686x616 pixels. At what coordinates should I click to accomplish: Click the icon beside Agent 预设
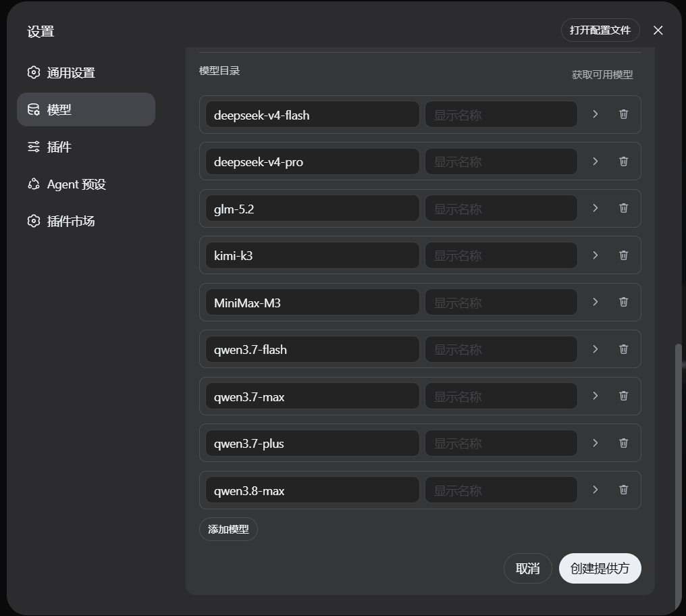34,184
